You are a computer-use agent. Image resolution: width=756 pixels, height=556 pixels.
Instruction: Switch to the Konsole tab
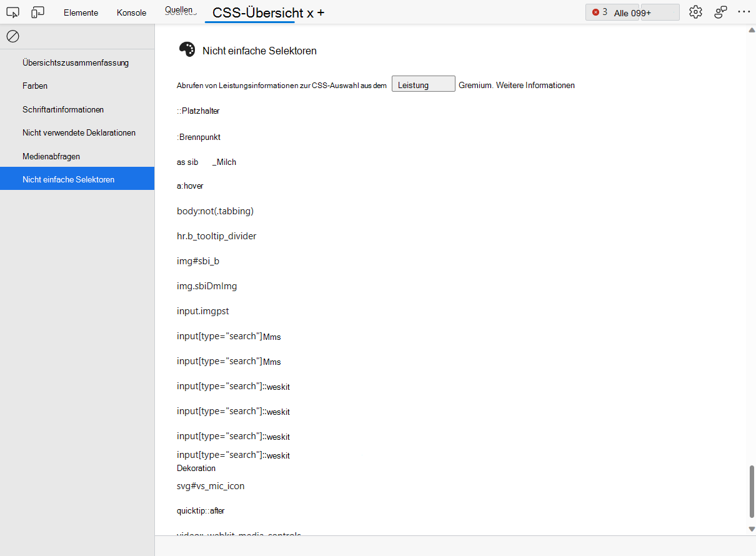[131, 12]
